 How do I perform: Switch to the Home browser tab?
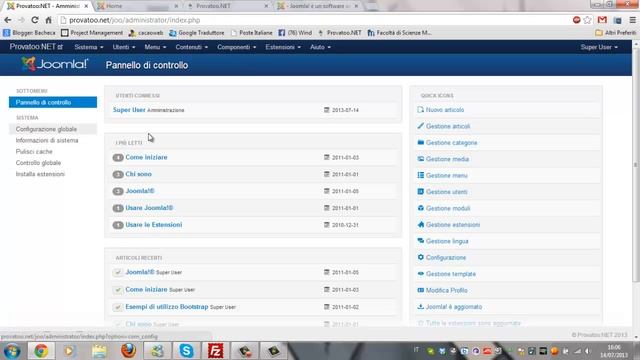(x=138, y=6)
